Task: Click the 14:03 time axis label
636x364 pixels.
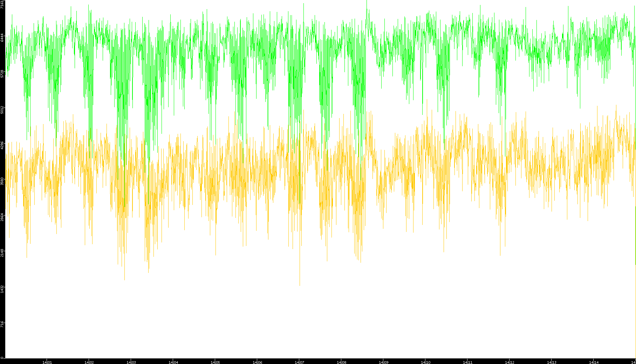Action: point(131,362)
